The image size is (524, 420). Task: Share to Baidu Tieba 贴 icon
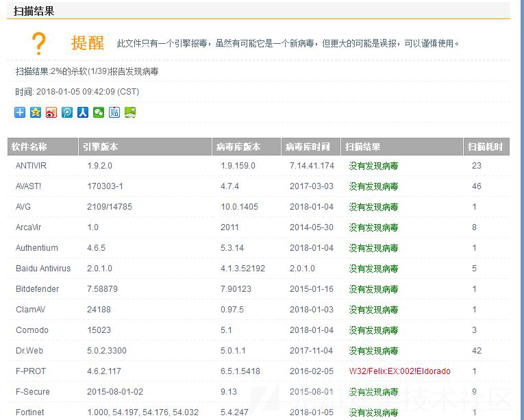[114, 112]
